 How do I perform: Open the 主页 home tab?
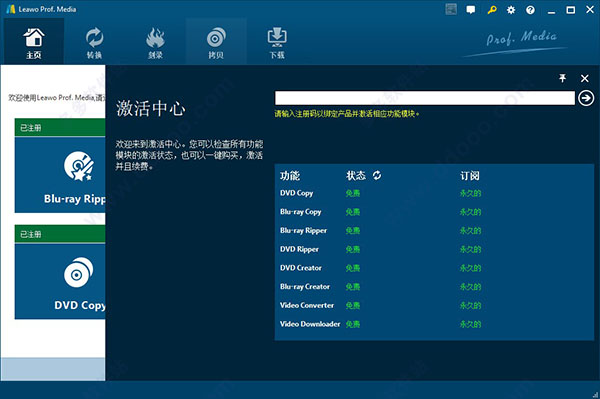coord(34,41)
